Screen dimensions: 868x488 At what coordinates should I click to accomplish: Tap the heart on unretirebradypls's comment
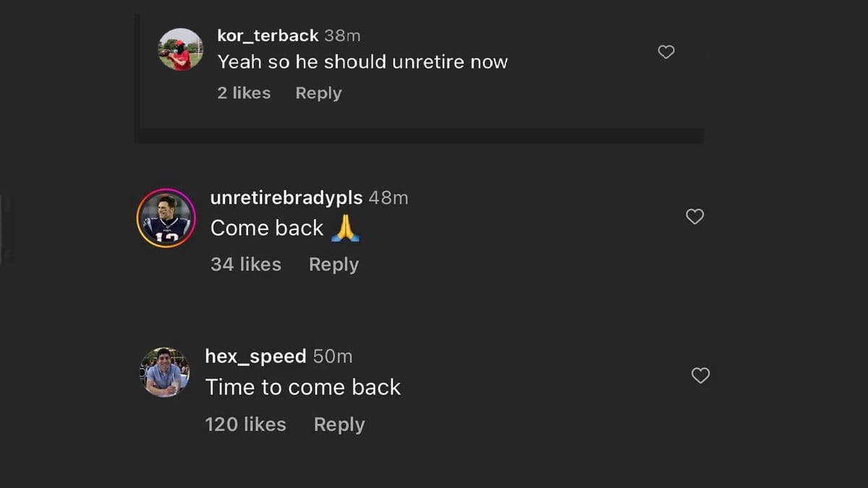694,217
